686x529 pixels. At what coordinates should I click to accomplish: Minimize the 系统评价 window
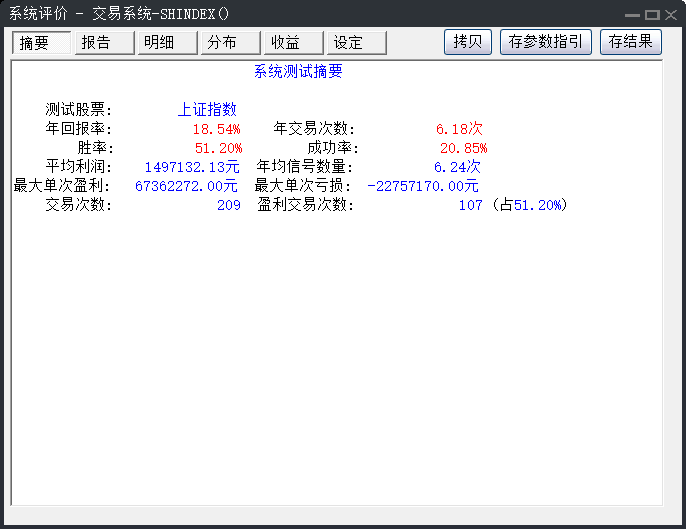(632, 15)
